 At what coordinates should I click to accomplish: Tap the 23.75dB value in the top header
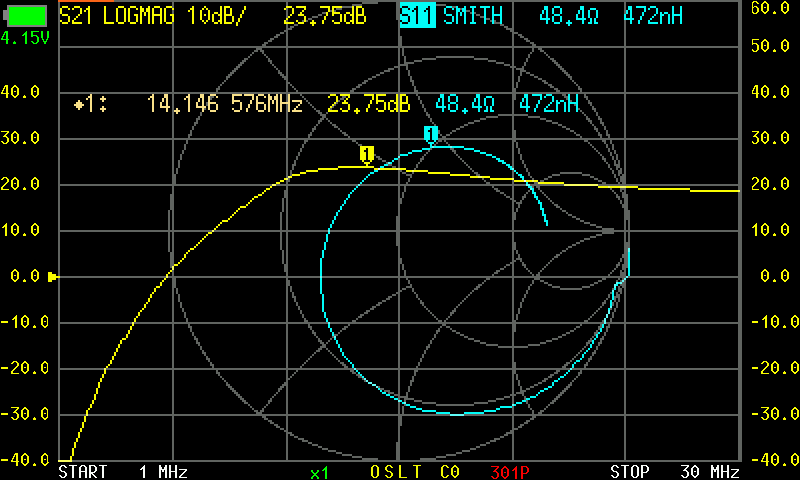click(x=324, y=16)
